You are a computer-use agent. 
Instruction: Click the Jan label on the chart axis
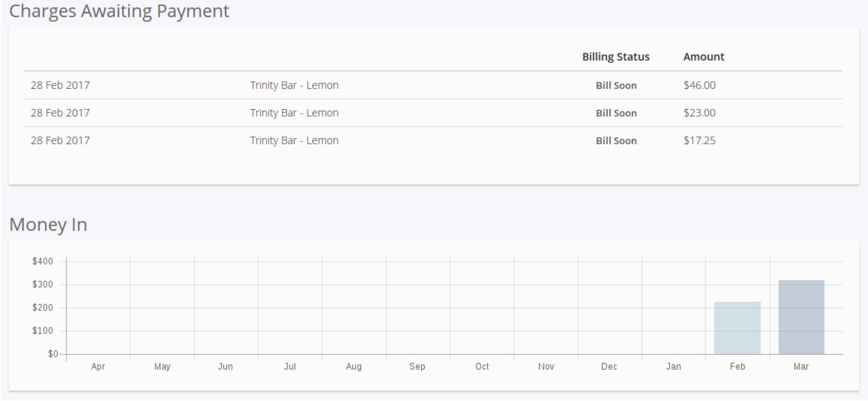pyautogui.click(x=674, y=367)
